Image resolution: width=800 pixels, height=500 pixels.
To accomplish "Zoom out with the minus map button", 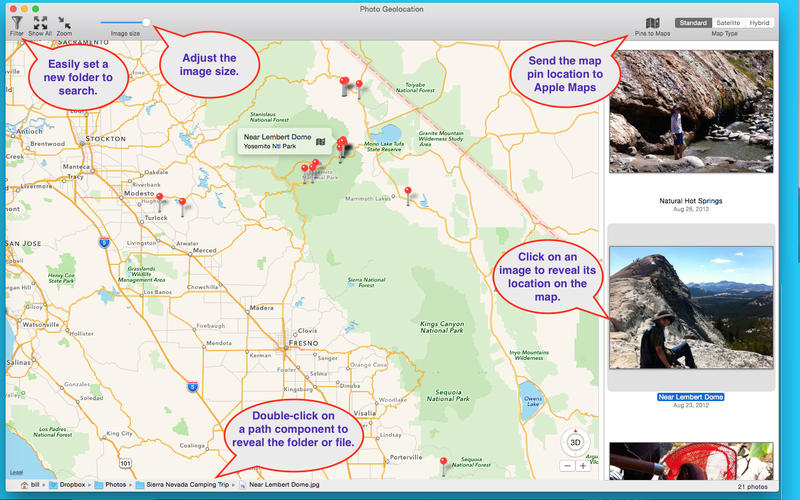I will pyautogui.click(x=567, y=466).
